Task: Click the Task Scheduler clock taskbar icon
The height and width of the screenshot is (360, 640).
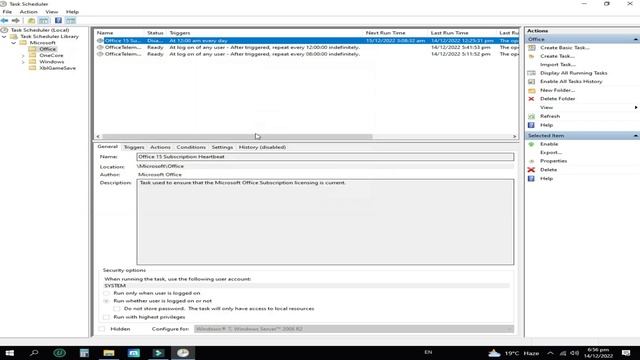Action: click(x=183, y=353)
